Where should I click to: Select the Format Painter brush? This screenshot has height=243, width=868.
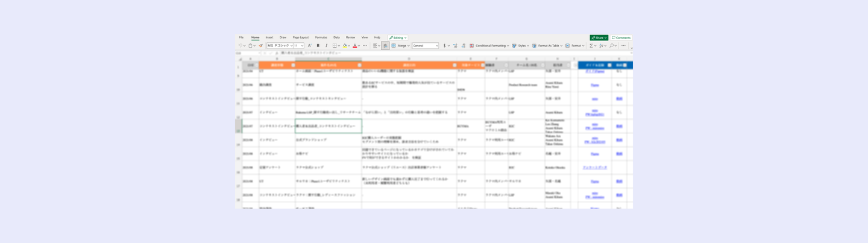(261, 46)
